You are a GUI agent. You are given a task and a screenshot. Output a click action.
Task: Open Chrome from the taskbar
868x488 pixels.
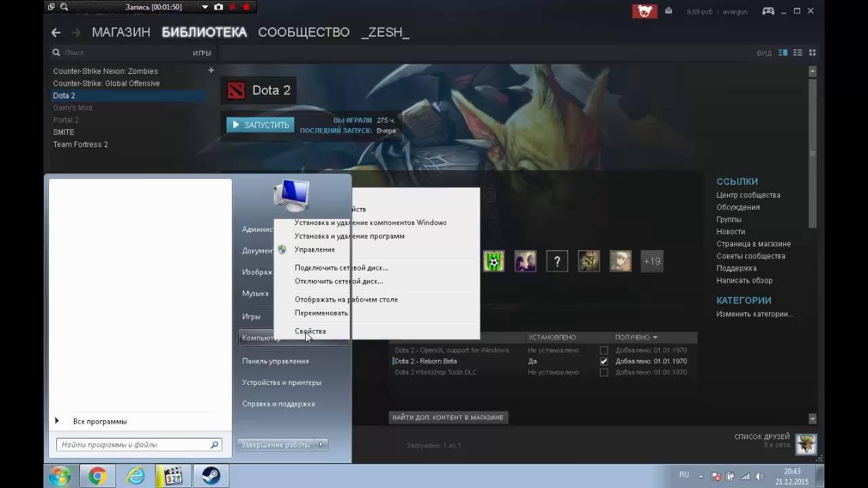(97, 476)
